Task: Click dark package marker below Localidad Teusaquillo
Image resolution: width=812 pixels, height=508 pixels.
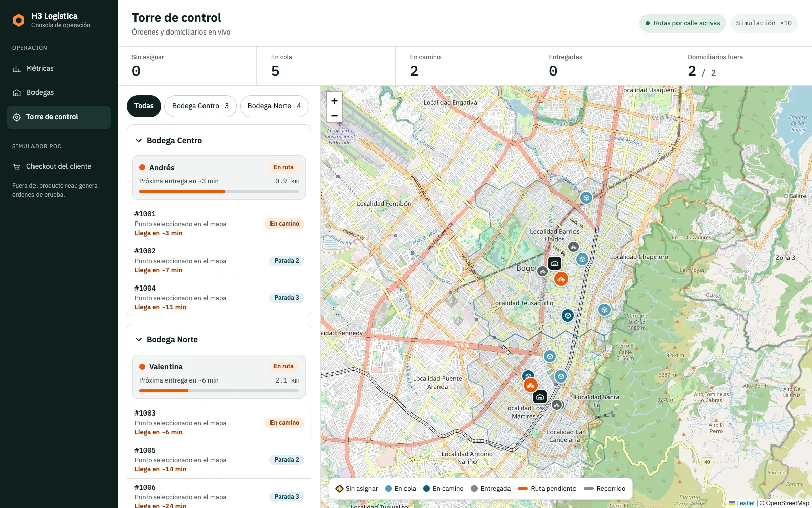Action: tap(568, 315)
